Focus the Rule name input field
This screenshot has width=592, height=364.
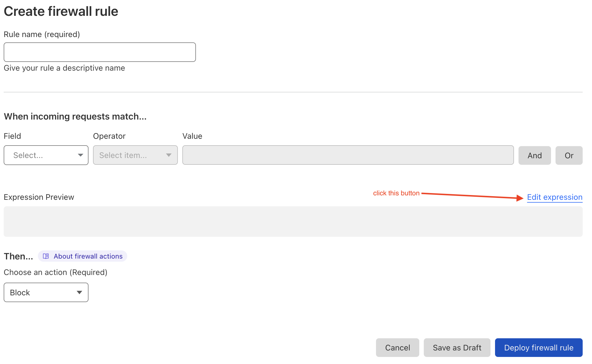click(x=100, y=52)
